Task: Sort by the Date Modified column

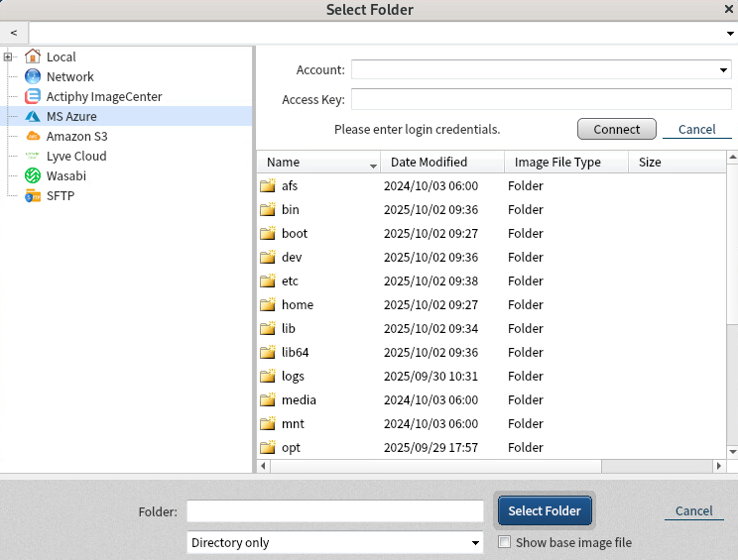Action: [429, 163]
